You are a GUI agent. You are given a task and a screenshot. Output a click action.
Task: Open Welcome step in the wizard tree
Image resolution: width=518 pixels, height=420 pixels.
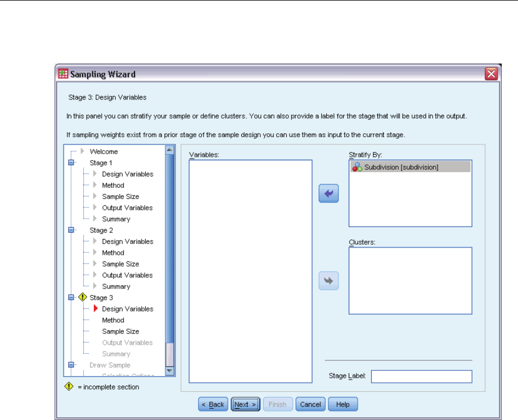pyautogui.click(x=103, y=152)
